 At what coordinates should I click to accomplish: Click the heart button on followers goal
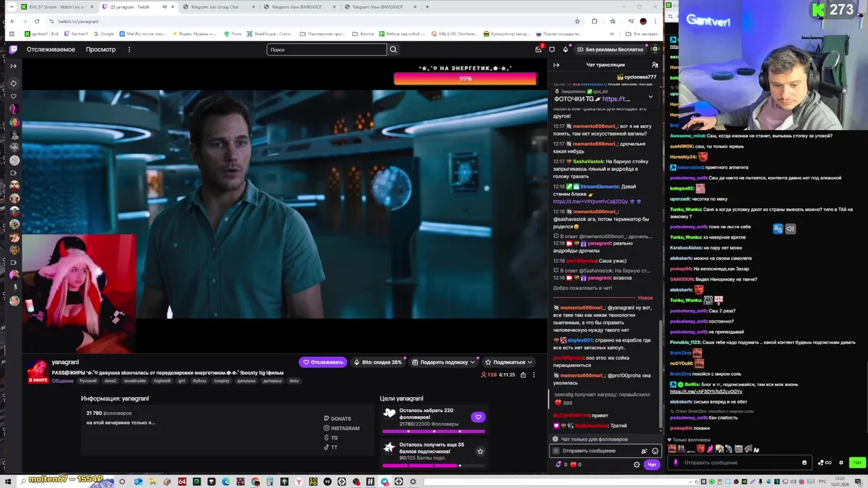[478, 418]
